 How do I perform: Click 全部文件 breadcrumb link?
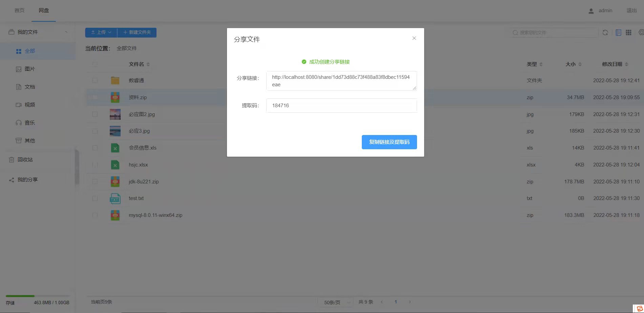pyautogui.click(x=127, y=48)
